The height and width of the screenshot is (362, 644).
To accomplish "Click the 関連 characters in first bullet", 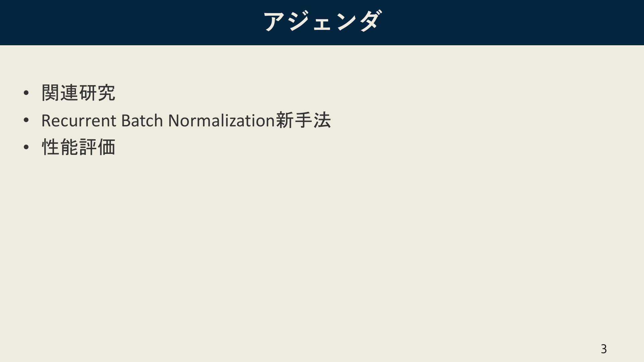I will 60,93.
